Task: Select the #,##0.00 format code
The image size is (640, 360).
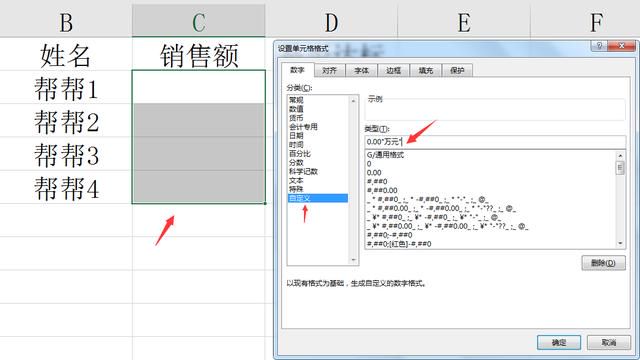Action: (x=382, y=191)
